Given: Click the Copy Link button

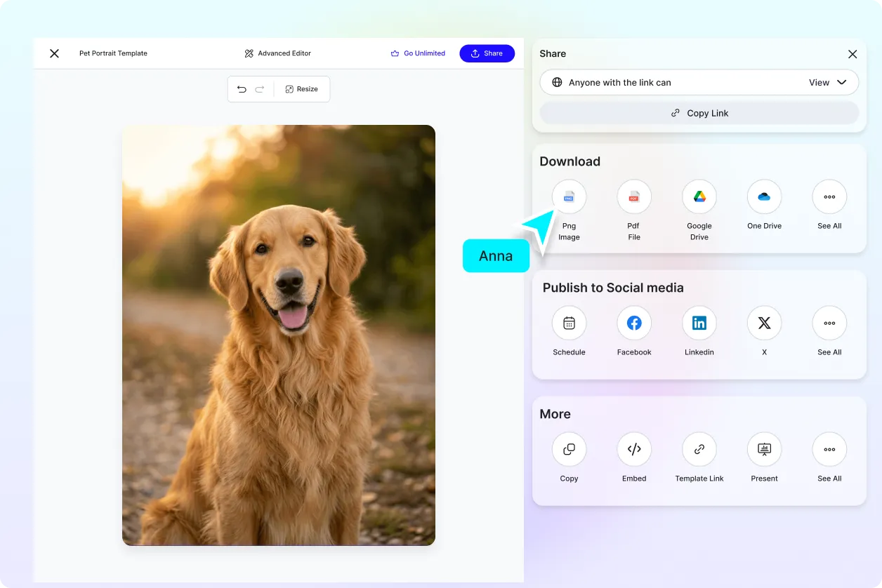Looking at the screenshot, I should [699, 113].
